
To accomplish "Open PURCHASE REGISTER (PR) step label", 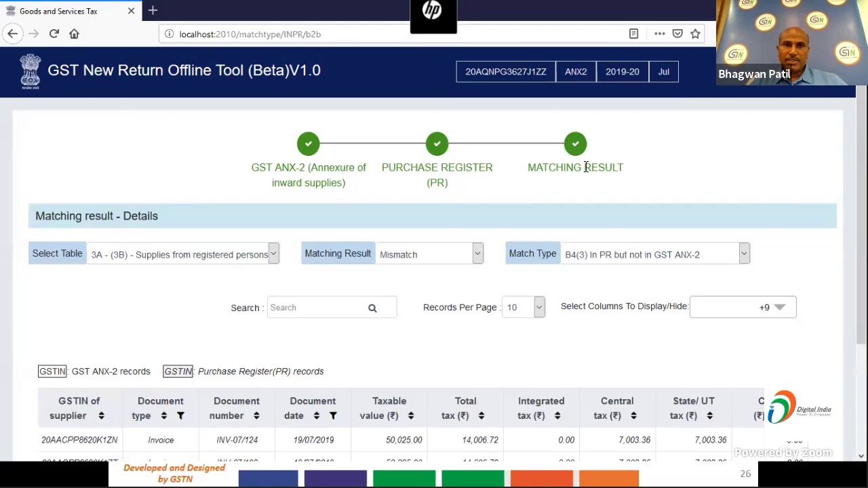I will [437, 175].
